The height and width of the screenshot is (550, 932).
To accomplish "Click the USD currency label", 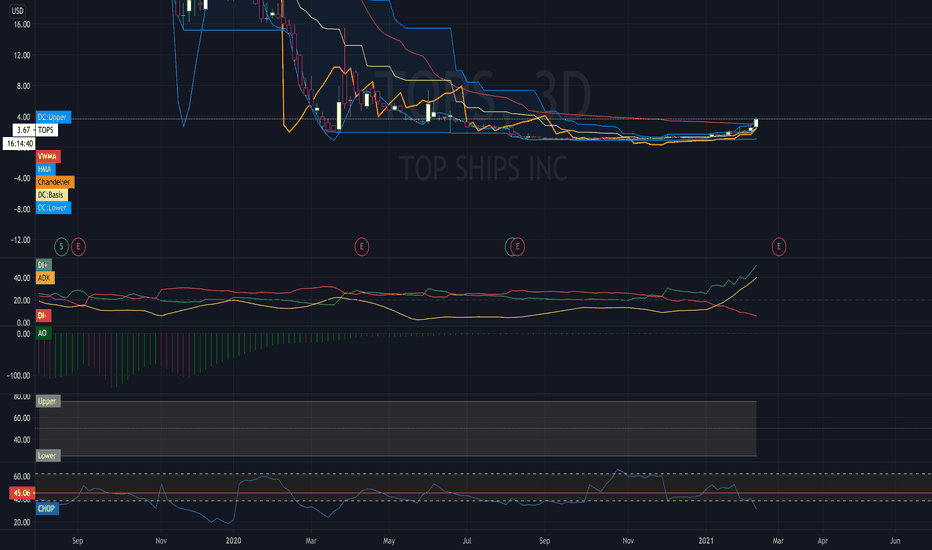I will [18, 11].
